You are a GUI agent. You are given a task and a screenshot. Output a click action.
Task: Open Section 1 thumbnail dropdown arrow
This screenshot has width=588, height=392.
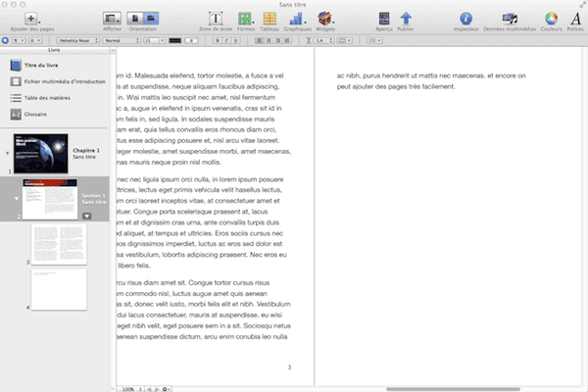tap(86, 216)
